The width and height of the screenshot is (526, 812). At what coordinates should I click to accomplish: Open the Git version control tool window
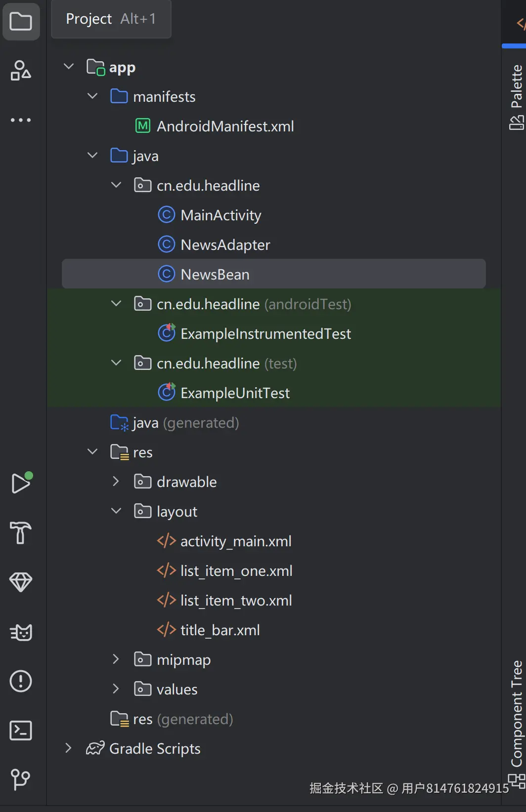point(21,780)
